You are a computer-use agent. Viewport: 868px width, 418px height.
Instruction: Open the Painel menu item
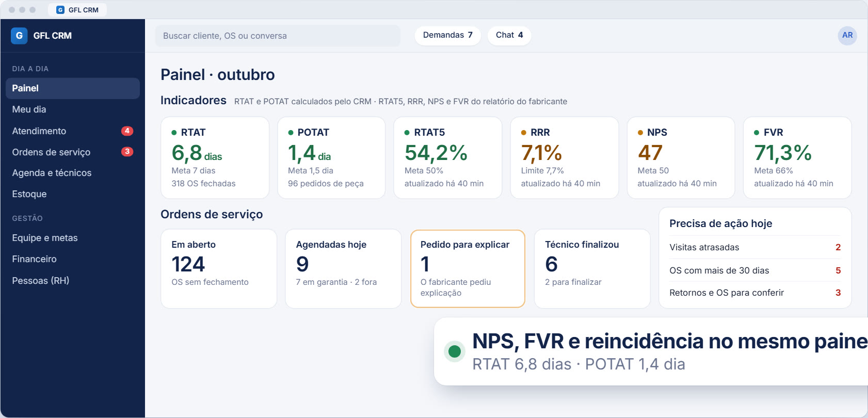tap(73, 88)
